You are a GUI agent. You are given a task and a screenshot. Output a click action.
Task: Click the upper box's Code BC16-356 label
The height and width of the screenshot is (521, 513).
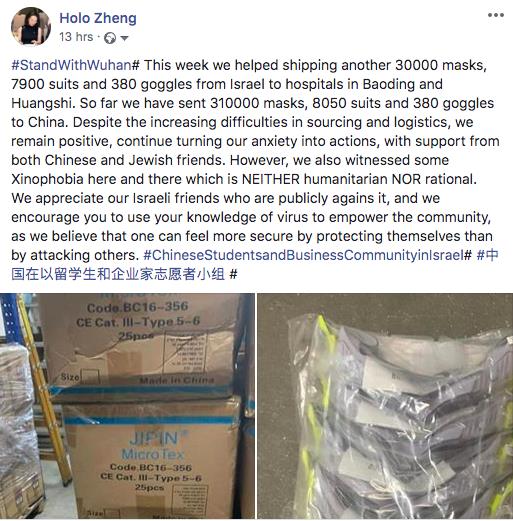[137, 307]
